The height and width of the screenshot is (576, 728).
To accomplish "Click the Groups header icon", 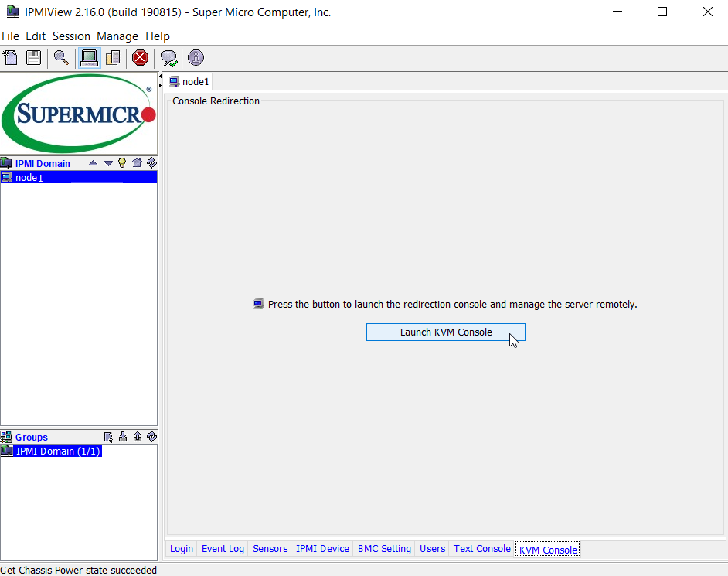I will 6,437.
